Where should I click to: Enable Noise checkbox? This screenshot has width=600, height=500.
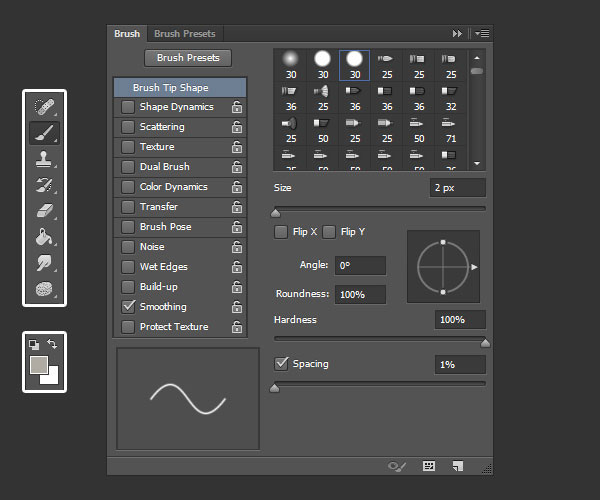(128, 247)
